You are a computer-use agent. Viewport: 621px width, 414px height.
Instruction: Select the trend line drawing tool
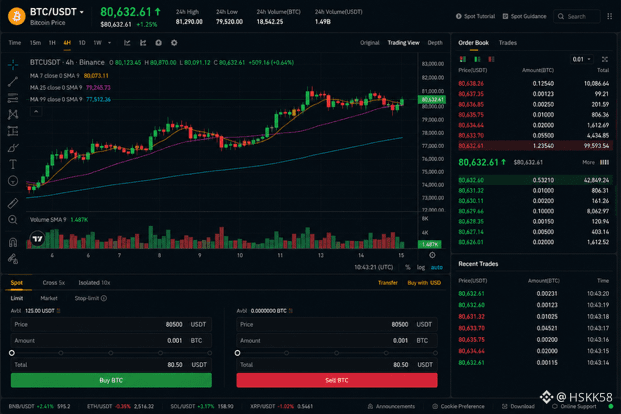click(x=13, y=82)
